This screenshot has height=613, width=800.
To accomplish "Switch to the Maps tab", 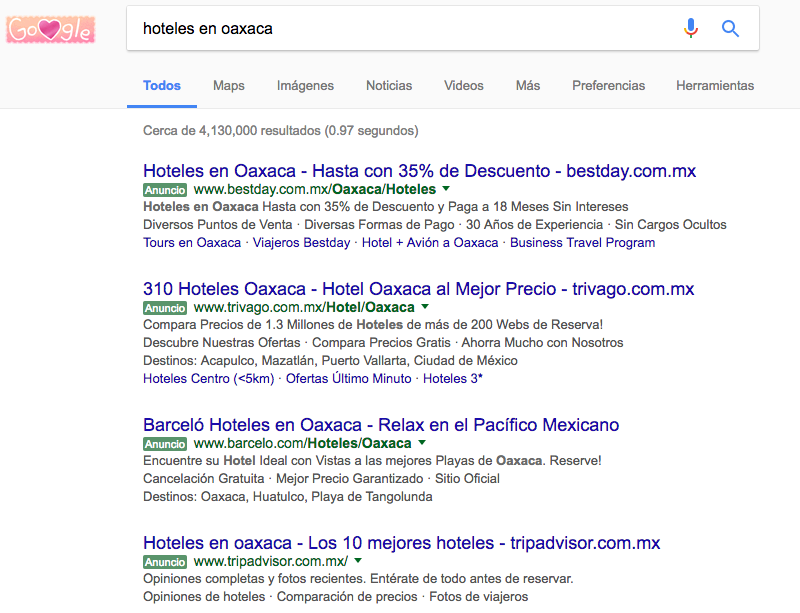I will (x=229, y=86).
